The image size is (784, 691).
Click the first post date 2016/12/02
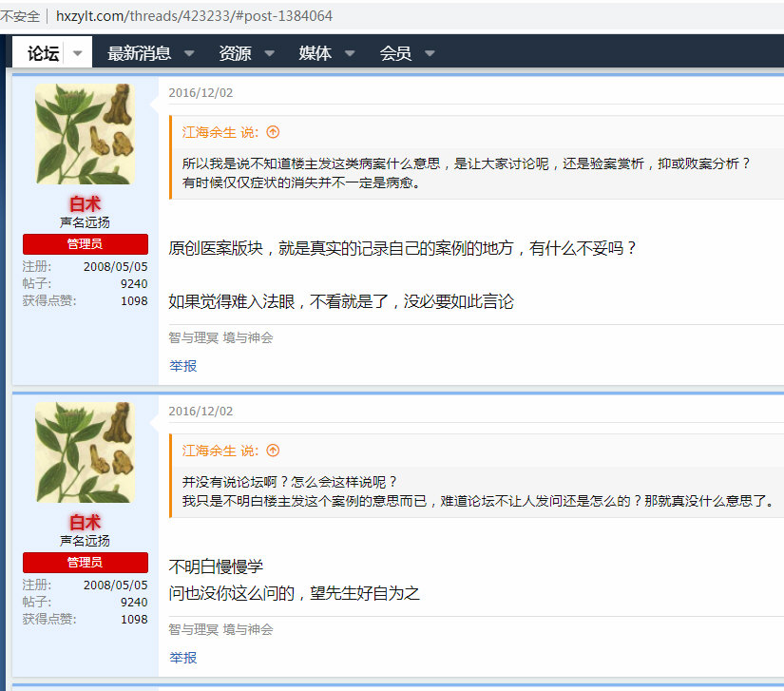tap(201, 93)
